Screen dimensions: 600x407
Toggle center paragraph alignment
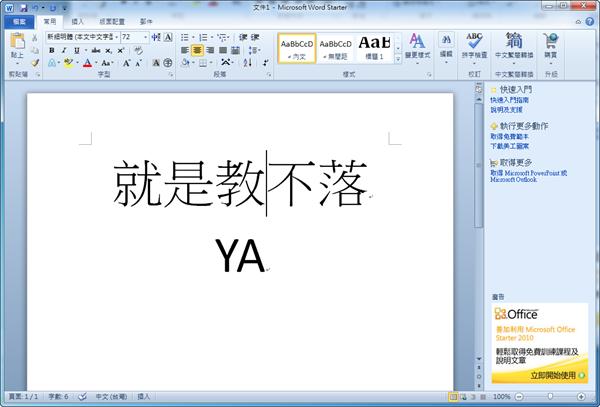[x=198, y=50]
